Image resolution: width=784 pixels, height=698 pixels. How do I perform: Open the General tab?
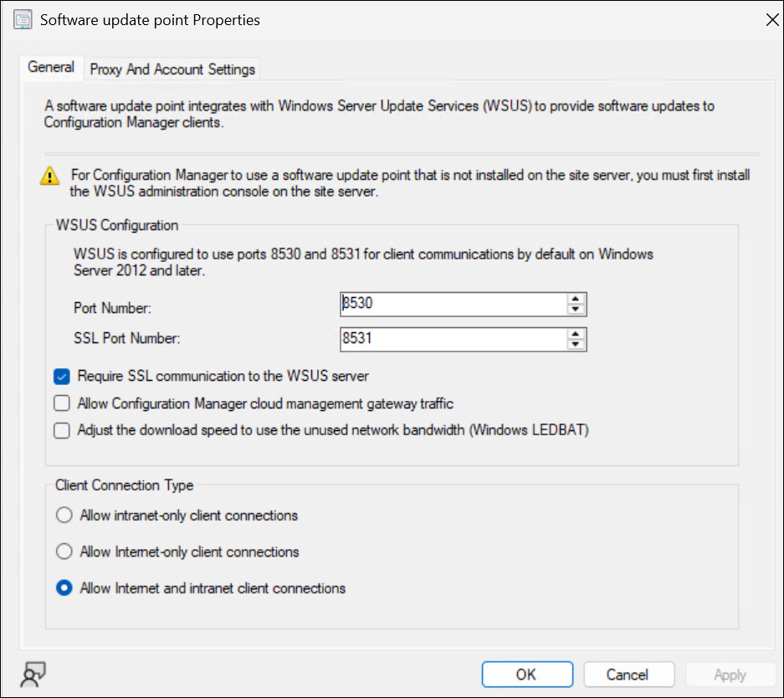coord(51,68)
